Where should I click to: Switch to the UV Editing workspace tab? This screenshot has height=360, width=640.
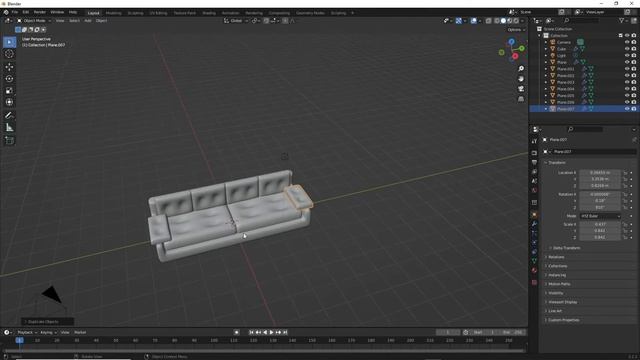click(x=158, y=13)
